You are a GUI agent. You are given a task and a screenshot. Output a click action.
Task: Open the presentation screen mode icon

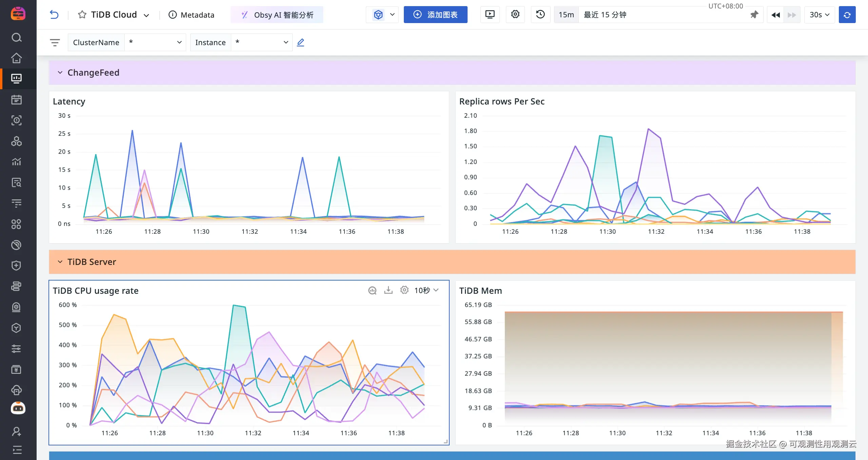[490, 15]
